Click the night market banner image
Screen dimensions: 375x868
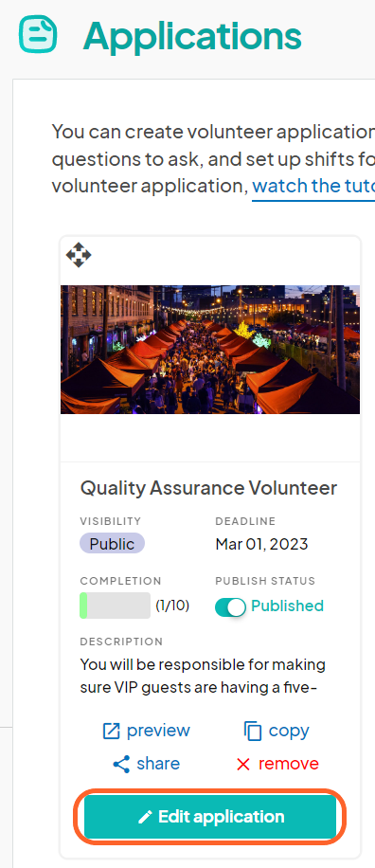[210, 350]
